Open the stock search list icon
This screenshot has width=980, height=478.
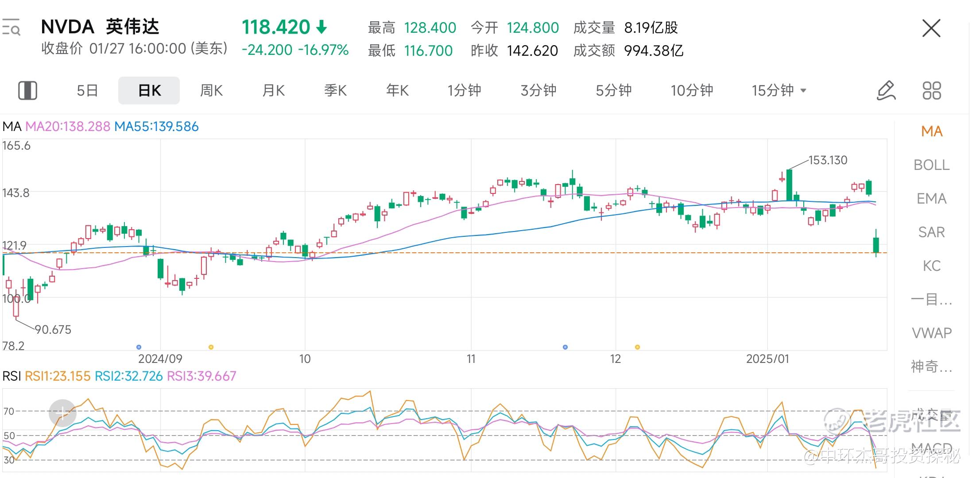[x=11, y=27]
